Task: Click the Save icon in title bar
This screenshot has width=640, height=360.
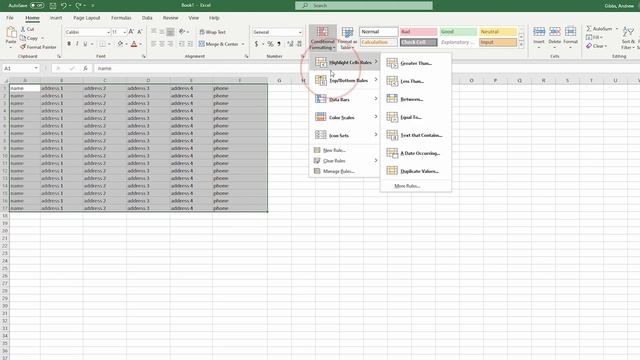Action: click(x=53, y=5)
